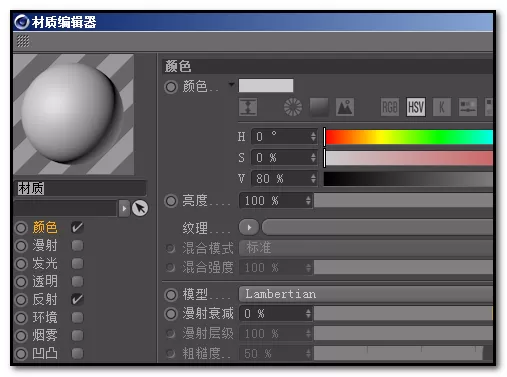
Task: Expand the 颜色 color dropdown triangle
Action: click(x=231, y=85)
